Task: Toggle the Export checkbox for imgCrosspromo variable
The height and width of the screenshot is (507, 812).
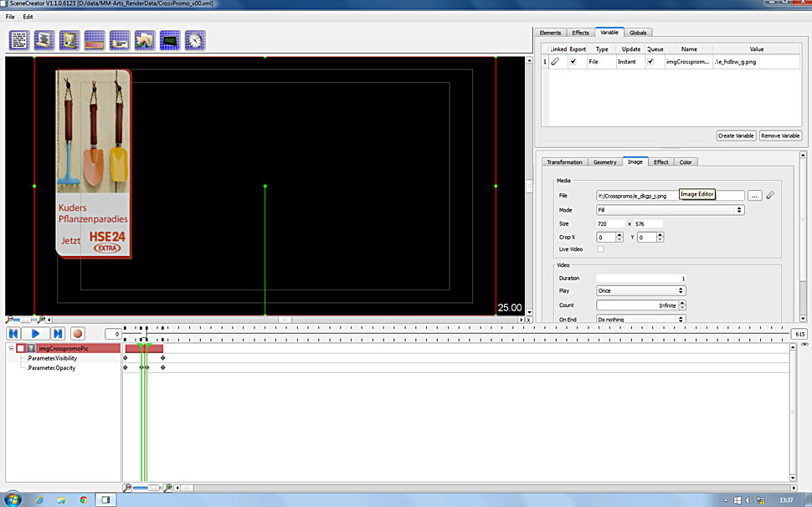Action: pyautogui.click(x=573, y=62)
